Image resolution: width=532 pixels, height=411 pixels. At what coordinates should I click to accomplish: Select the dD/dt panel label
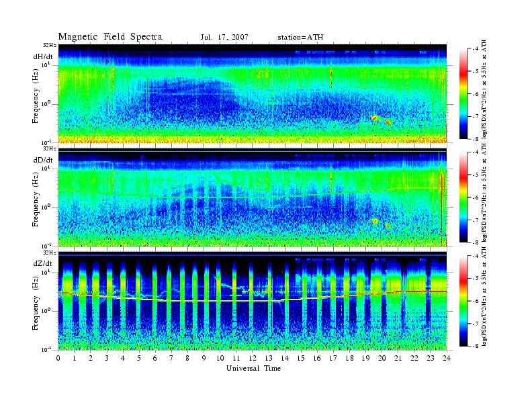pyautogui.click(x=43, y=160)
